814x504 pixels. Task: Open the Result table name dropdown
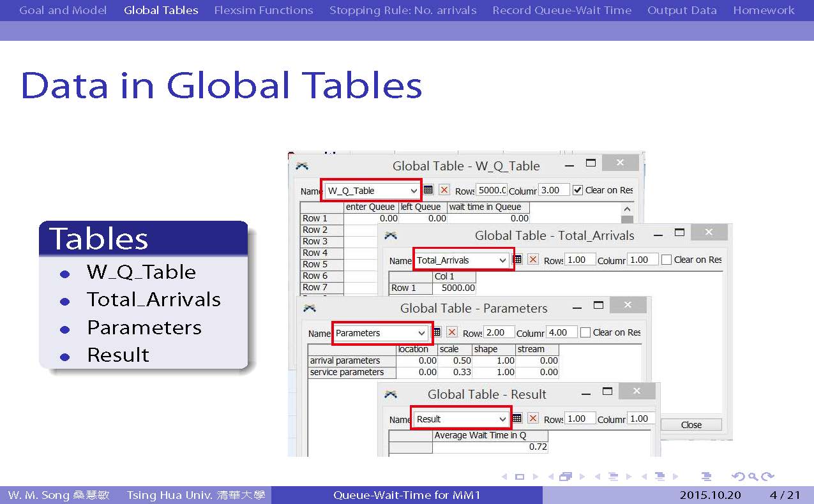(x=503, y=419)
